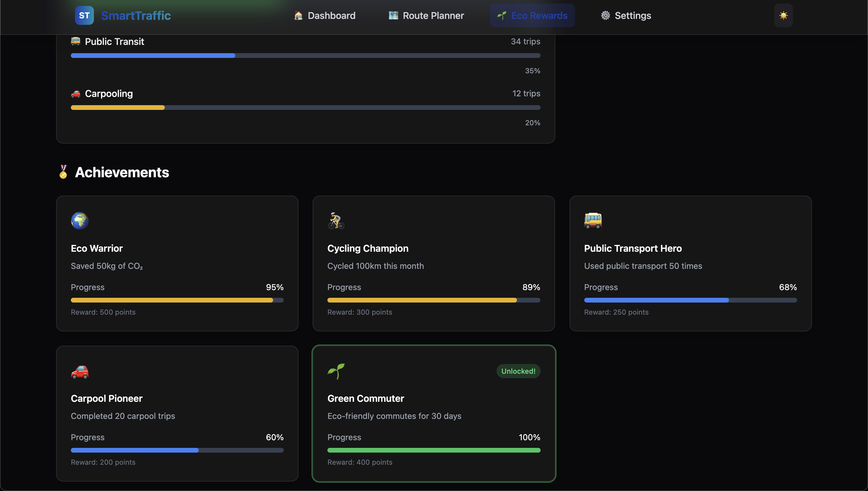
Task: Click the Public Transport Hero bus icon
Action: [593, 221]
